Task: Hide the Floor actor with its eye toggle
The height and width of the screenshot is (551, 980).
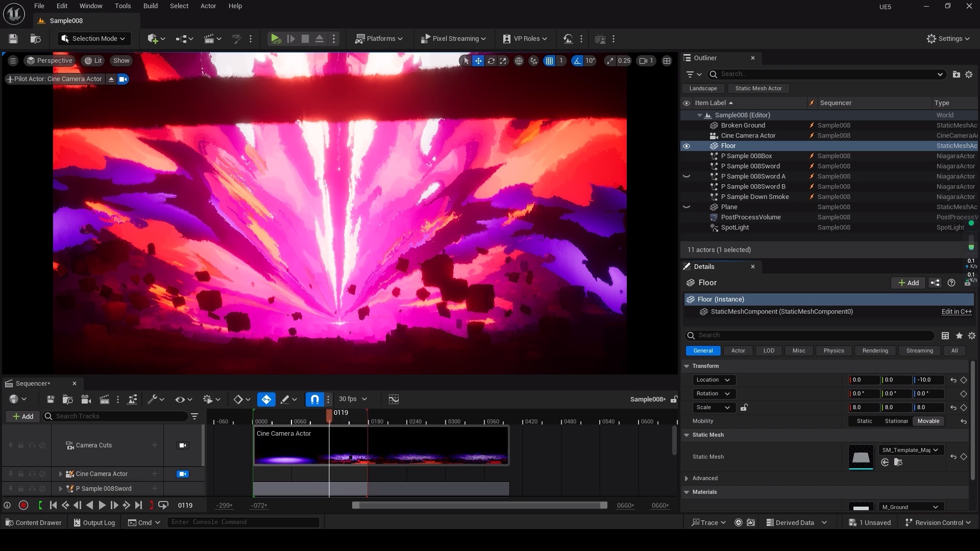Action: [687, 146]
